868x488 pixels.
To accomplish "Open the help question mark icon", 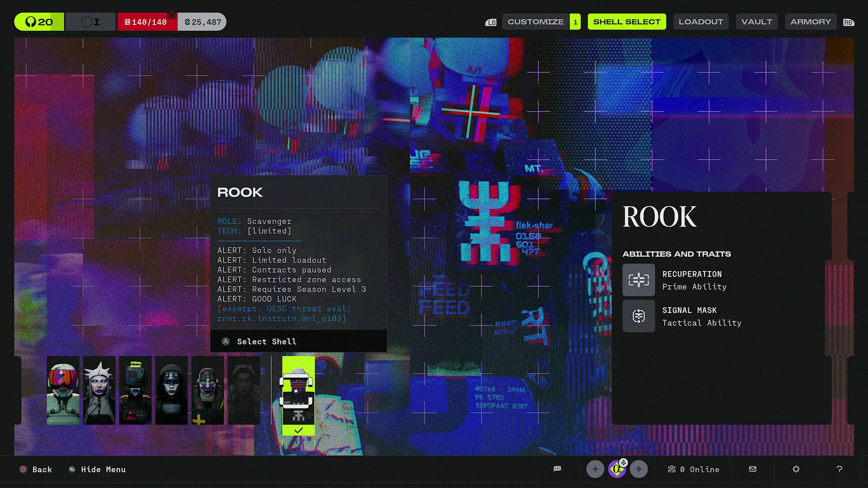I will 840,469.
